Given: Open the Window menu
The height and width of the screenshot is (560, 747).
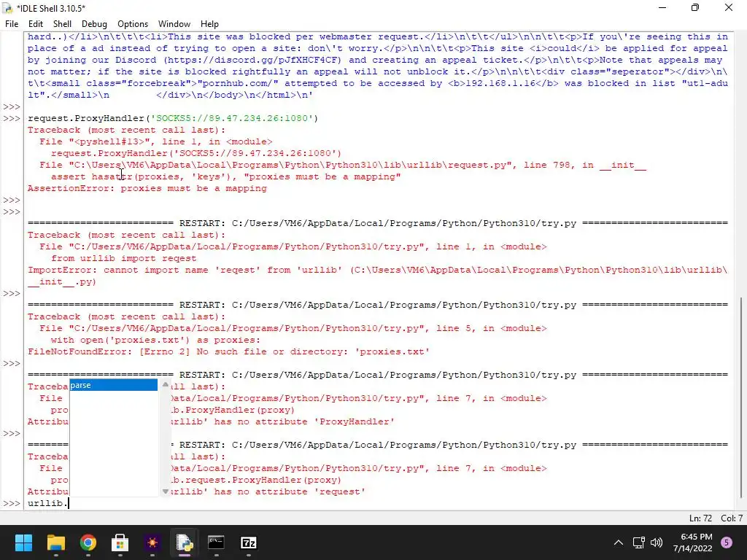Looking at the screenshot, I should [x=174, y=24].
